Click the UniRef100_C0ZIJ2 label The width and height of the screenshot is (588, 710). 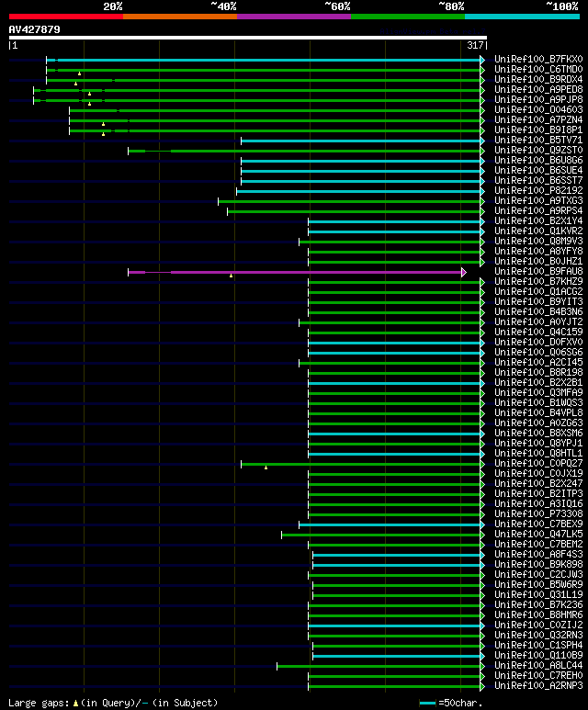(x=538, y=625)
